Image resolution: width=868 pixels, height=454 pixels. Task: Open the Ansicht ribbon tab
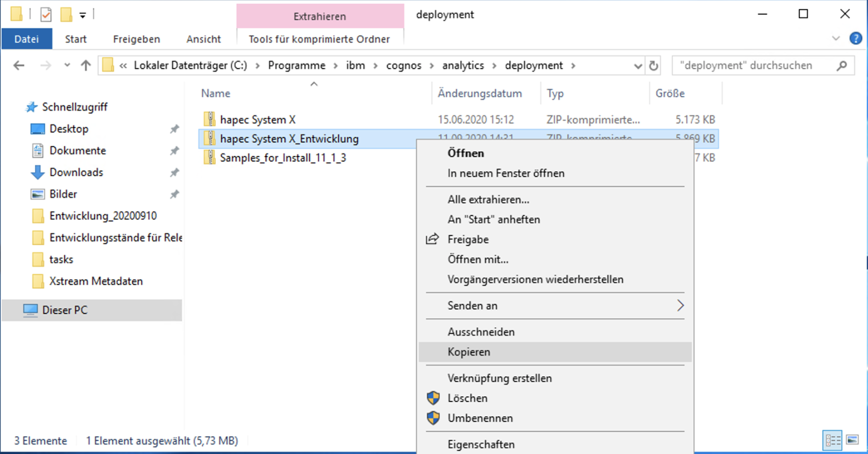point(203,39)
